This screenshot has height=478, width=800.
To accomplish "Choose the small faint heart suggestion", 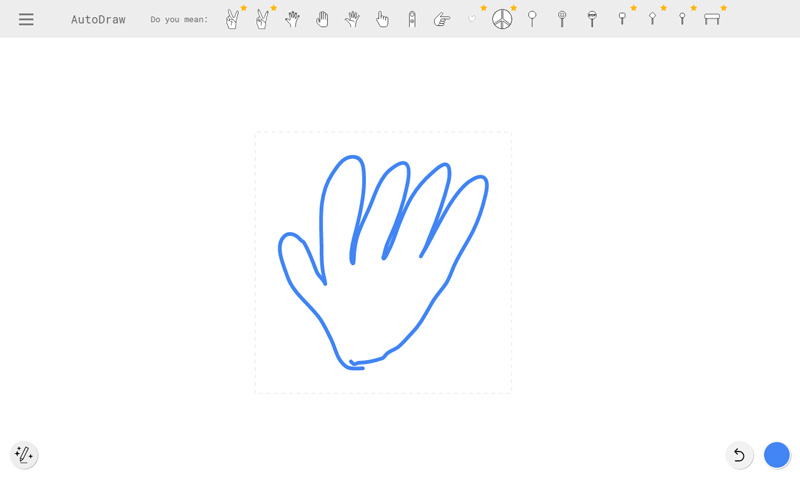I will tap(472, 19).
